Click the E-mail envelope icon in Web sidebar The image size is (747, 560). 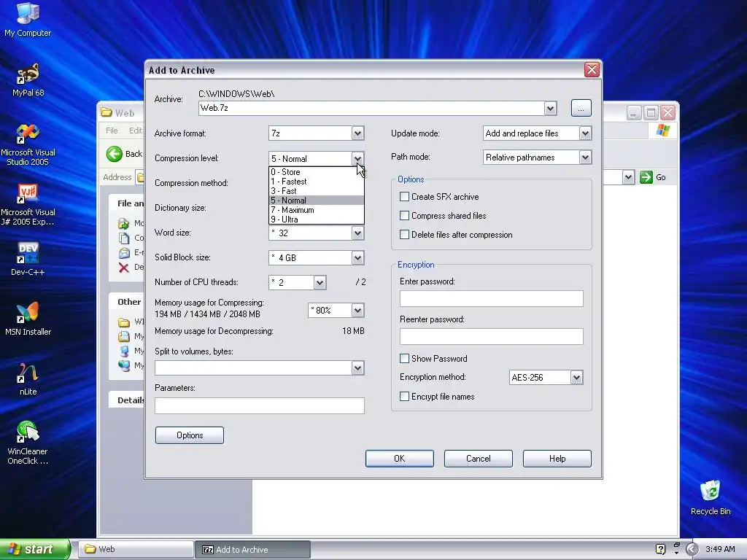click(124, 252)
